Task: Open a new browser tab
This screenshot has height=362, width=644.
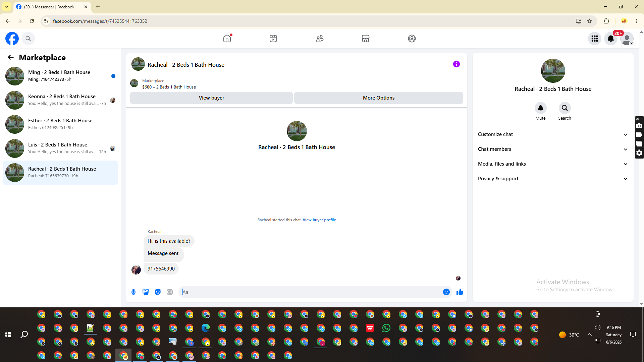Action: (98, 7)
